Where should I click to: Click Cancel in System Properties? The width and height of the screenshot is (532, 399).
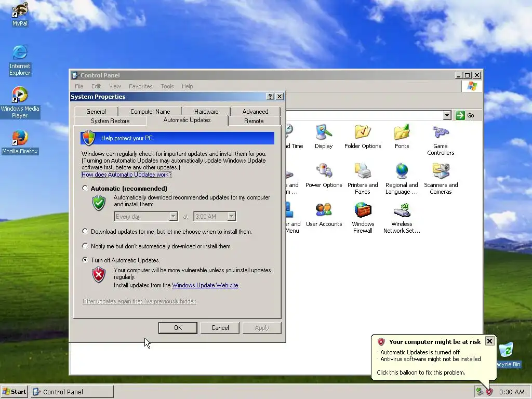(x=220, y=328)
